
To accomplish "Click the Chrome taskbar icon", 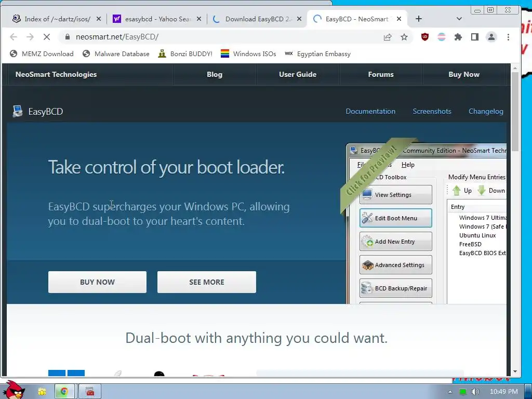I will pos(64,392).
